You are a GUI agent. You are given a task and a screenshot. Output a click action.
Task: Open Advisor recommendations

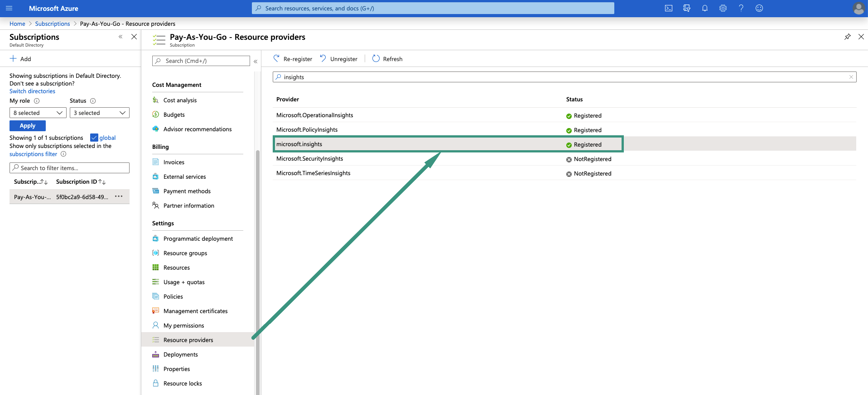[198, 129]
